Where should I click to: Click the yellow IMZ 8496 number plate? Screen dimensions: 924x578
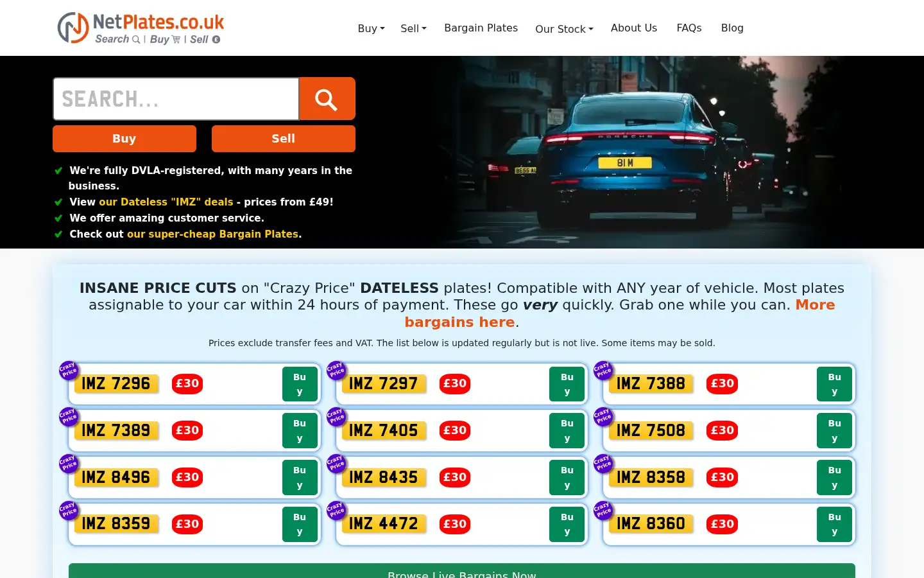coord(116,477)
